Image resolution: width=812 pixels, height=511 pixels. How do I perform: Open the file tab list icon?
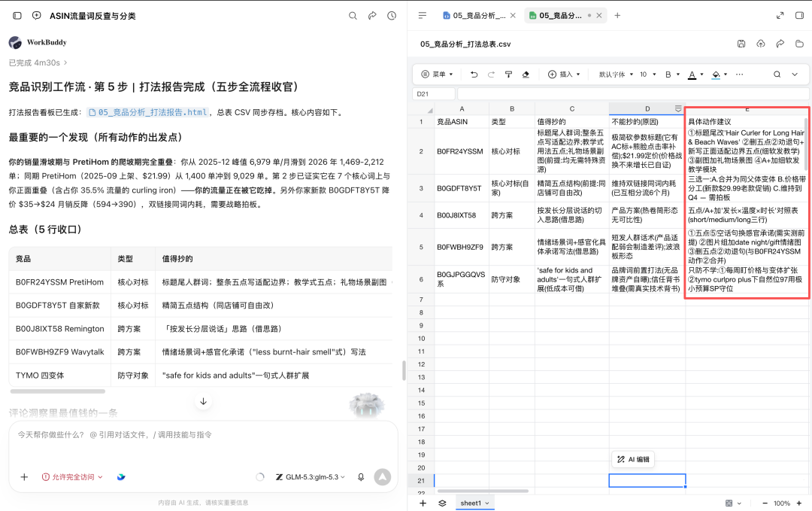point(423,16)
